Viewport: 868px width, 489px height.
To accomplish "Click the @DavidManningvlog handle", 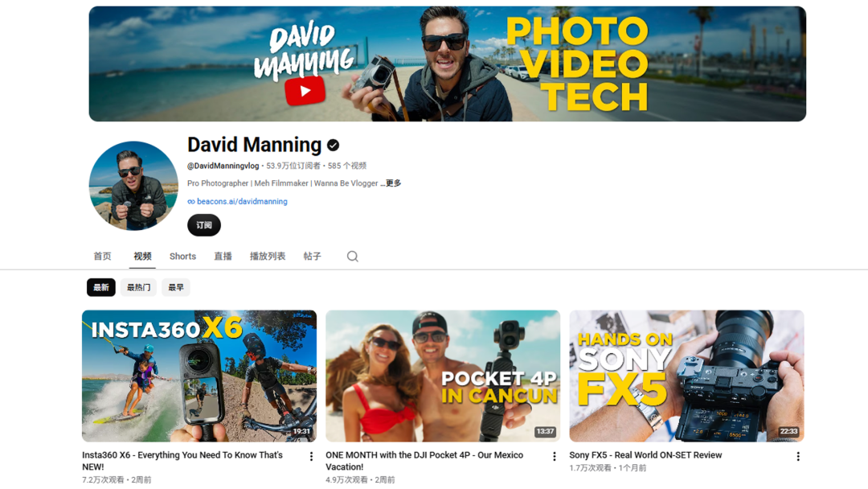I will 223,166.
